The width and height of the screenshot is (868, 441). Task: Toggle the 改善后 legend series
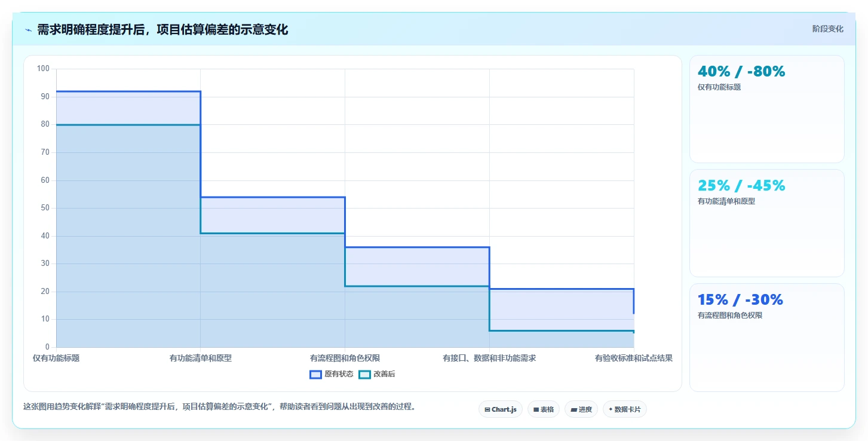(x=377, y=374)
